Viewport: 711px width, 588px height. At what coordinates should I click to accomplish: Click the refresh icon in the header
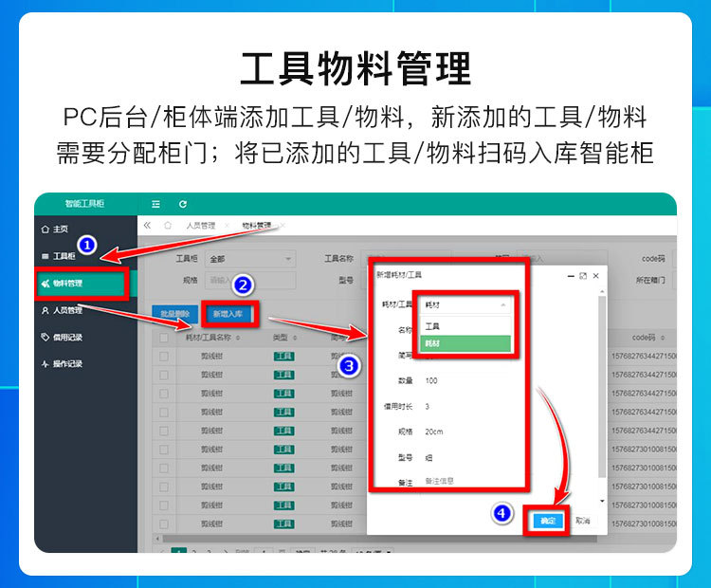tap(183, 204)
